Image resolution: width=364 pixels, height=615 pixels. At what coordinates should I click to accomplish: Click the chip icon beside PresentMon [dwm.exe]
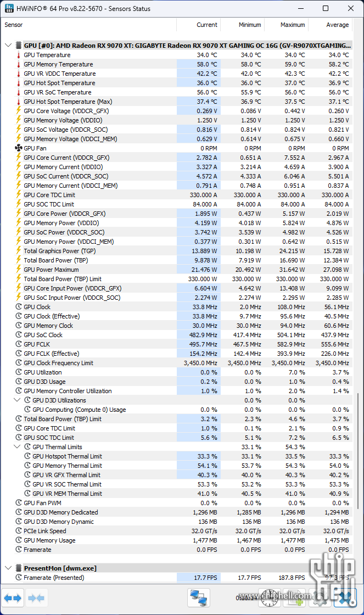pyautogui.click(x=19, y=568)
